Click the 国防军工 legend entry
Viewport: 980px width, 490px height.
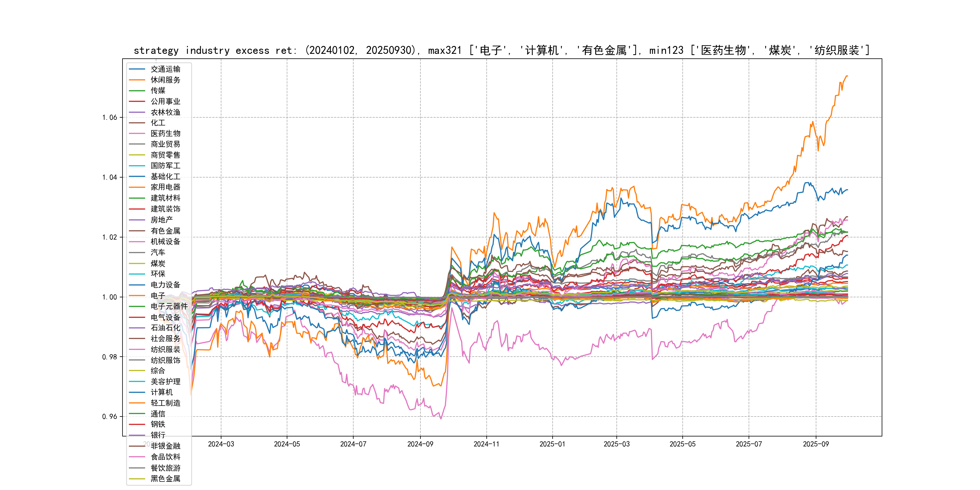tap(165, 165)
